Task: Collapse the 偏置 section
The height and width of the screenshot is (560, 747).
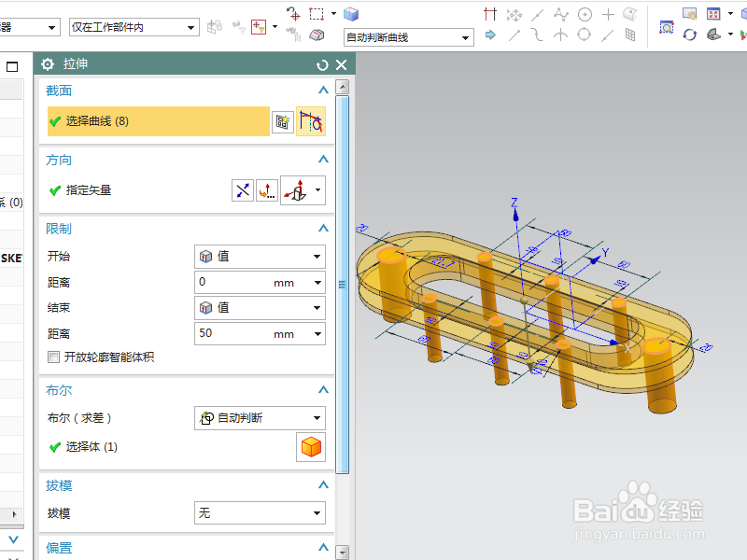Action: tap(323, 547)
